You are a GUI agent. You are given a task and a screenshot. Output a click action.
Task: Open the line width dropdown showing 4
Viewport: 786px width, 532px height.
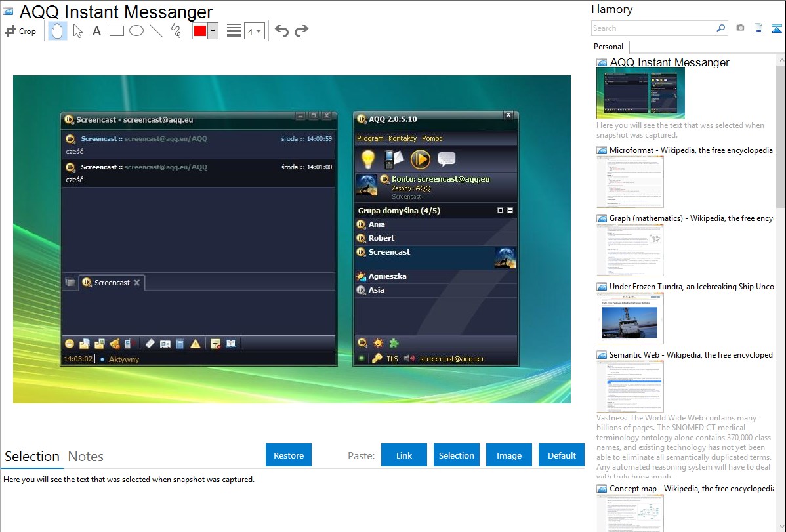pos(255,31)
